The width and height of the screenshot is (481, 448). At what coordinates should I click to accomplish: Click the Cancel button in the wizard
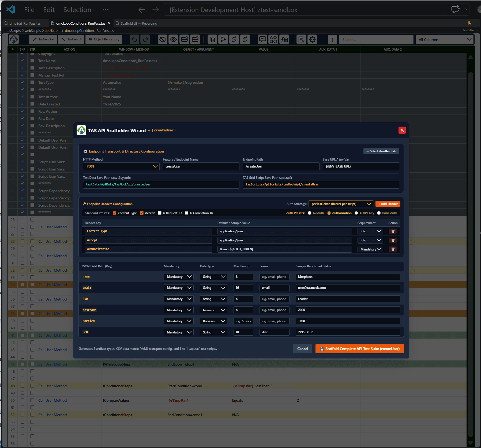[303, 349]
